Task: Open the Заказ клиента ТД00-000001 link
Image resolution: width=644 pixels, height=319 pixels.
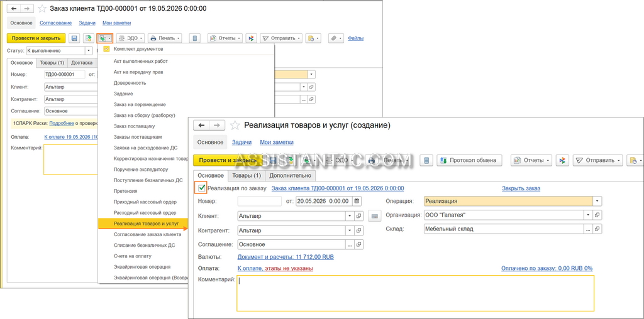Action: [x=338, y=188]
